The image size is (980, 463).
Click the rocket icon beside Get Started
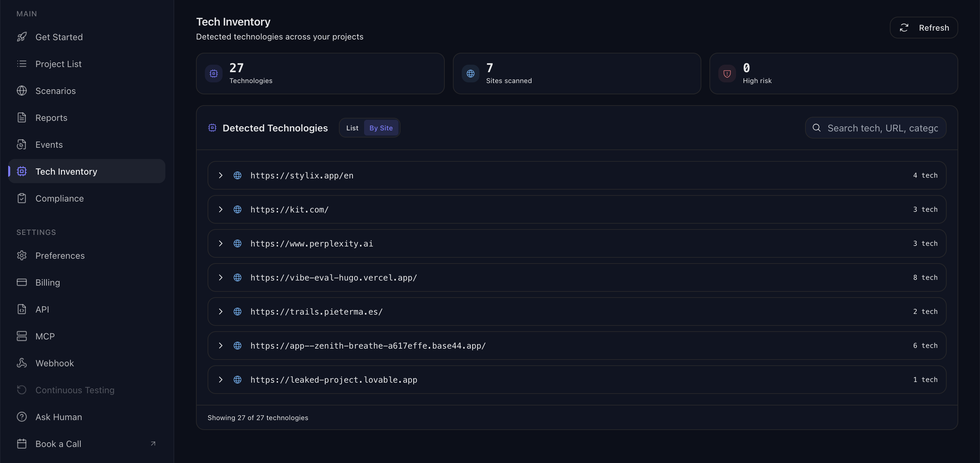[x=22, y=37]
